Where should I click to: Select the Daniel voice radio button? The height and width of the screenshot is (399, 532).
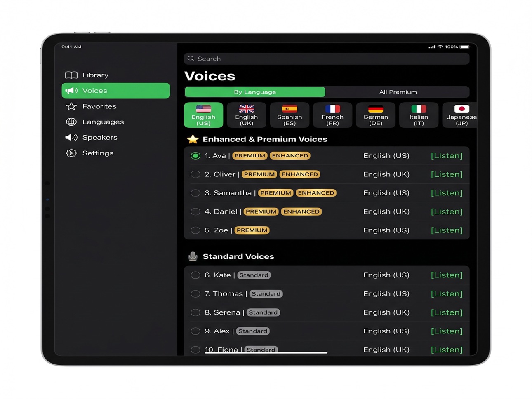pyautogui.click(x=195, y=211)
